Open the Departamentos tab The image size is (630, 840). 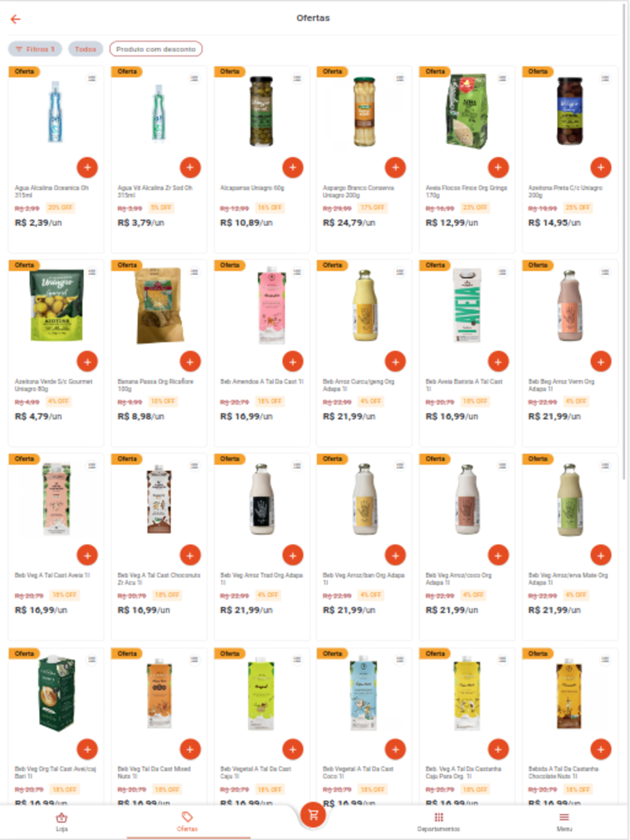coord(438,822)
